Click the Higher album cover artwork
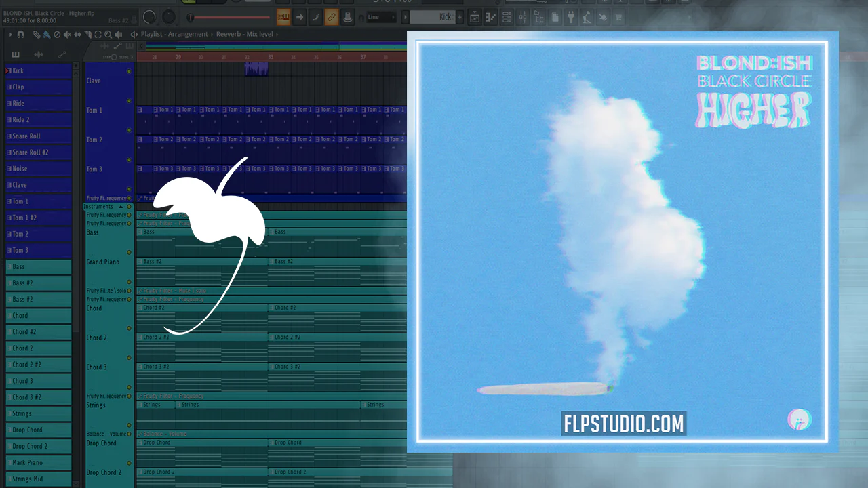This screenshot has width=868, height=488. point(623,241)
